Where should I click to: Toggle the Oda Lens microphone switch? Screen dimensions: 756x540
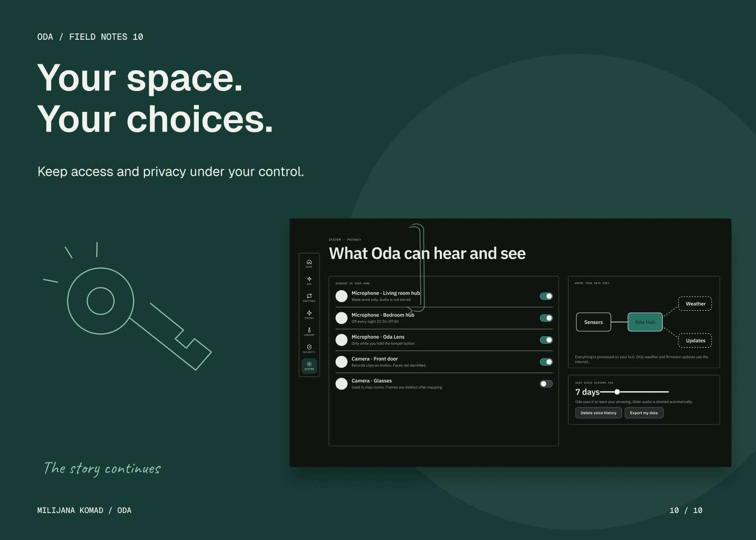[x=546, y=340]
